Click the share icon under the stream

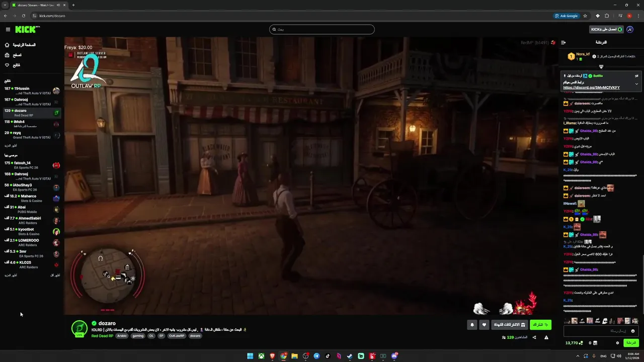click(534, 337)
